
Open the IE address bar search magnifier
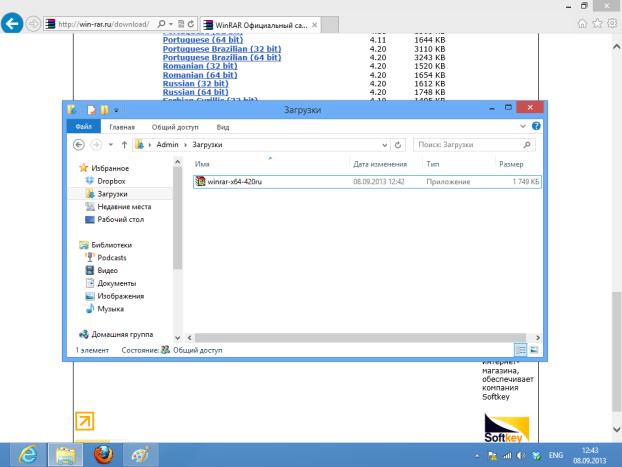[161, 24]
